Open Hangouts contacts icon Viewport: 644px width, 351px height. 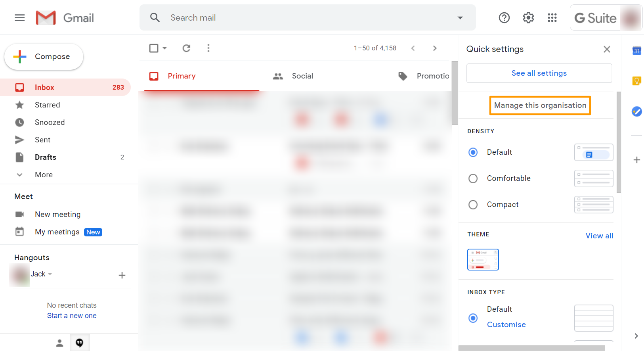(x=59, y=343)
